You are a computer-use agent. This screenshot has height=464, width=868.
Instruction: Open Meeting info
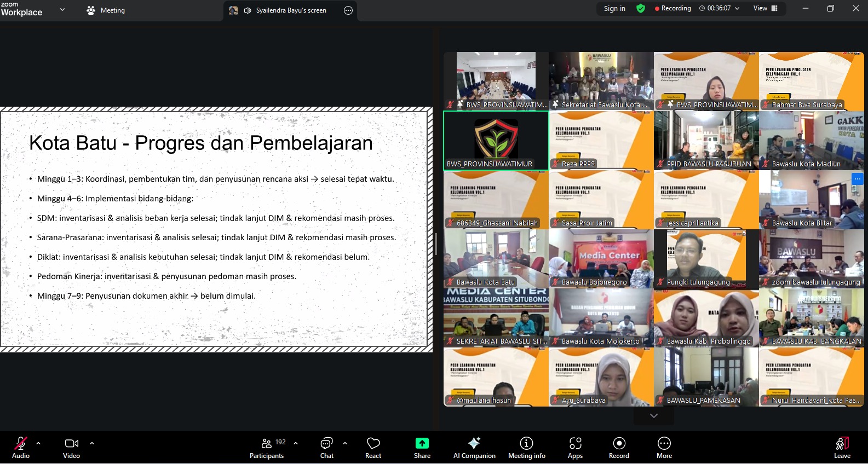coord(526,447)
